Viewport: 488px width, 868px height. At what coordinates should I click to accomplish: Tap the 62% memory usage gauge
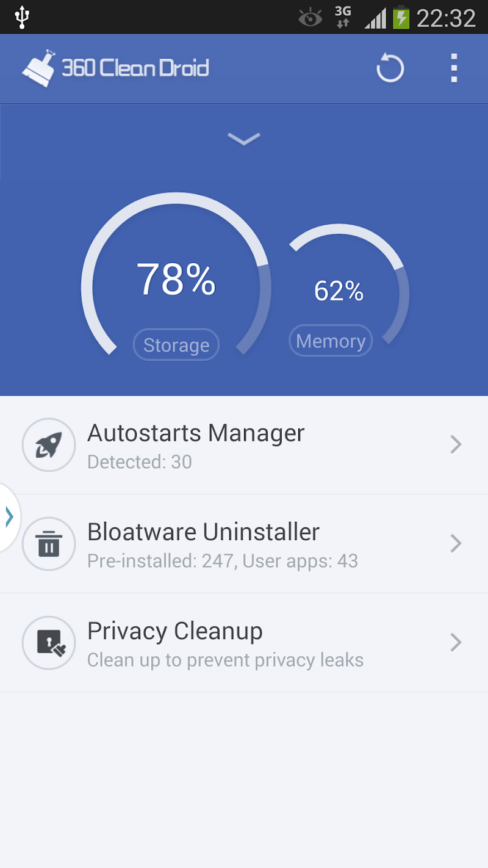(339, 291)
